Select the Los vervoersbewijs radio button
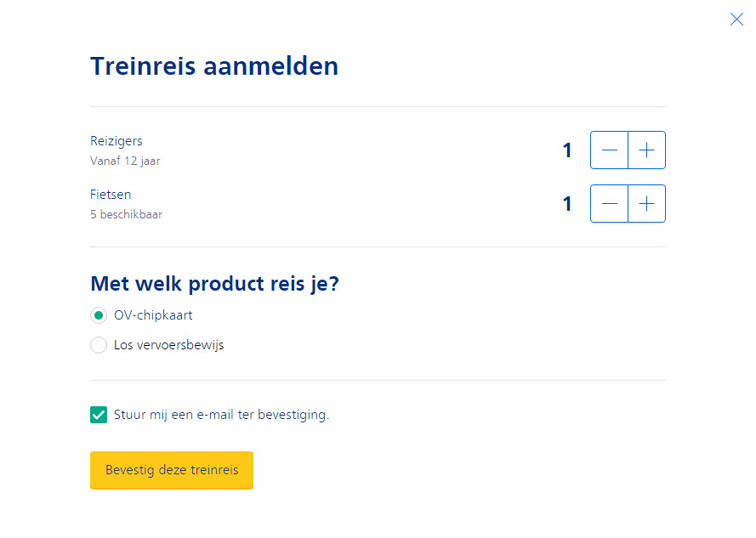This screenshot has width=756, height=538. (x=99, y=345)
